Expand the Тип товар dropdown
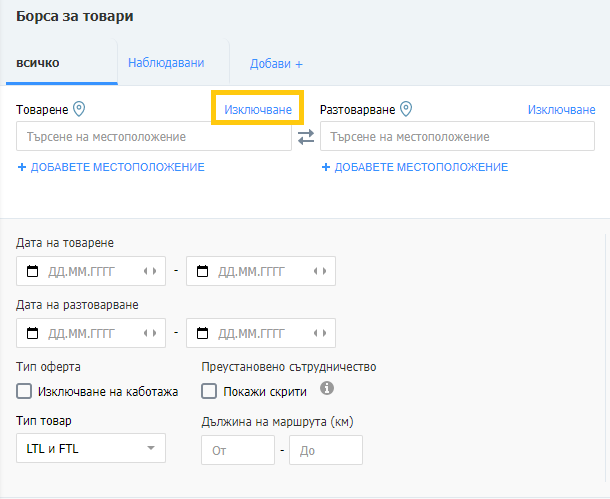Screen dimensions: 610x499 pos(91,448)
